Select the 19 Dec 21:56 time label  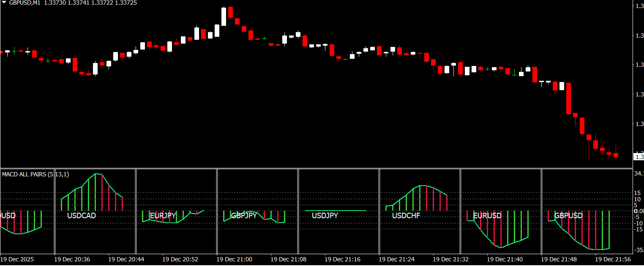(x=613, y=259)
